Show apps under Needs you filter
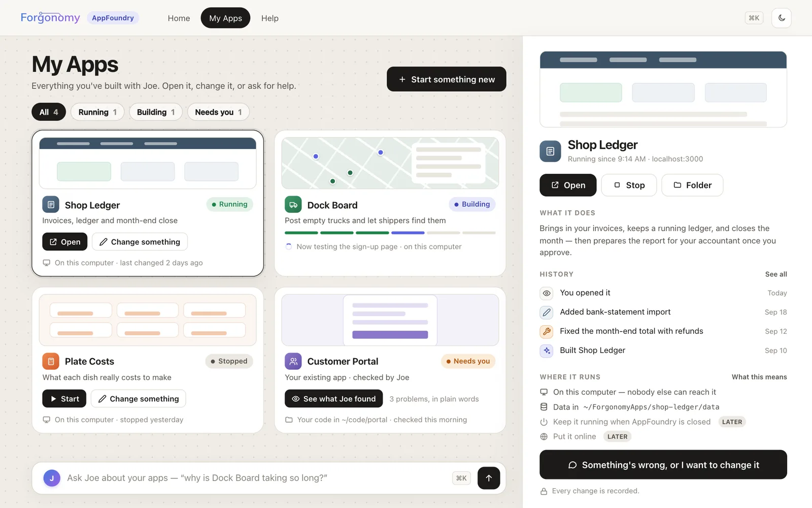 (x=218, y=112)
